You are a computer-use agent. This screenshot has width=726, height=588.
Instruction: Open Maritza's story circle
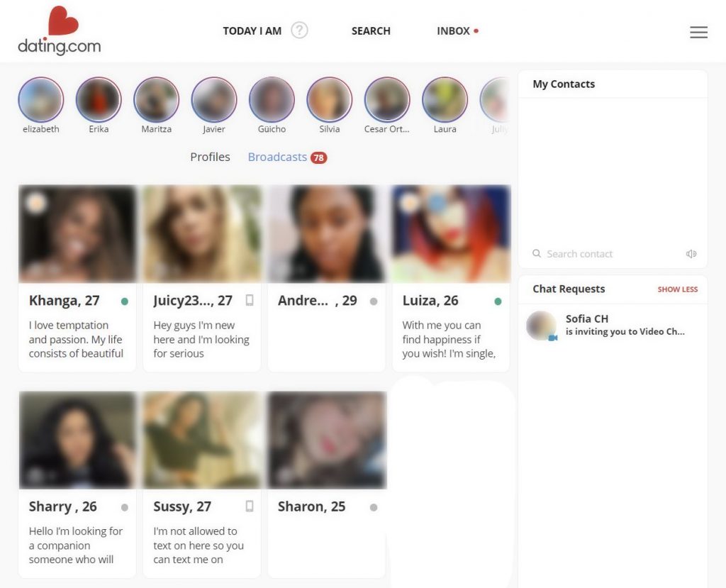point(157,99)
